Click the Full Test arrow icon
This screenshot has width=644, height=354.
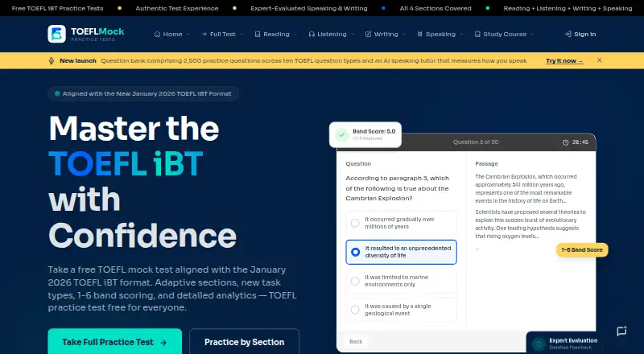pyautogui.click(x=204, y=34)
